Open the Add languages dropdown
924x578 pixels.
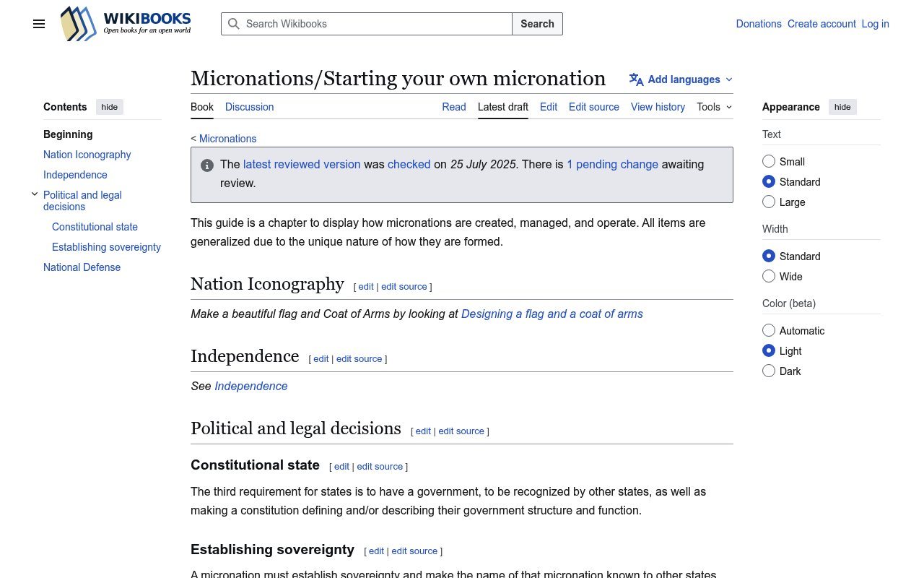681,79
